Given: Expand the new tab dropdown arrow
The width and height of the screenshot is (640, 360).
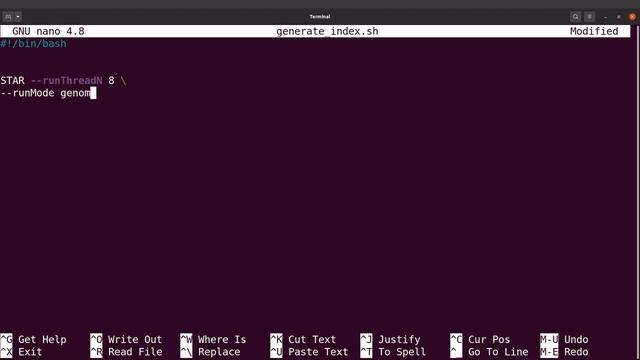Looking at the screenshot, I should [18, 17].
